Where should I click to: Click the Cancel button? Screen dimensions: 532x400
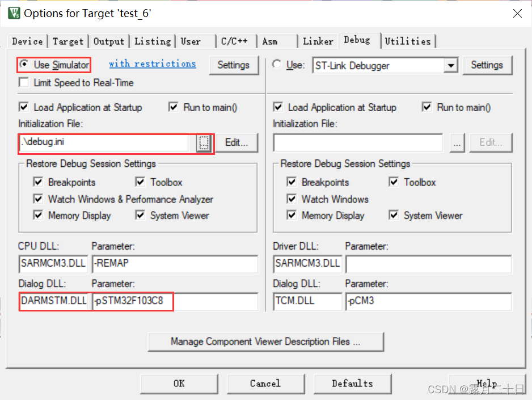[x=265, y=384]
